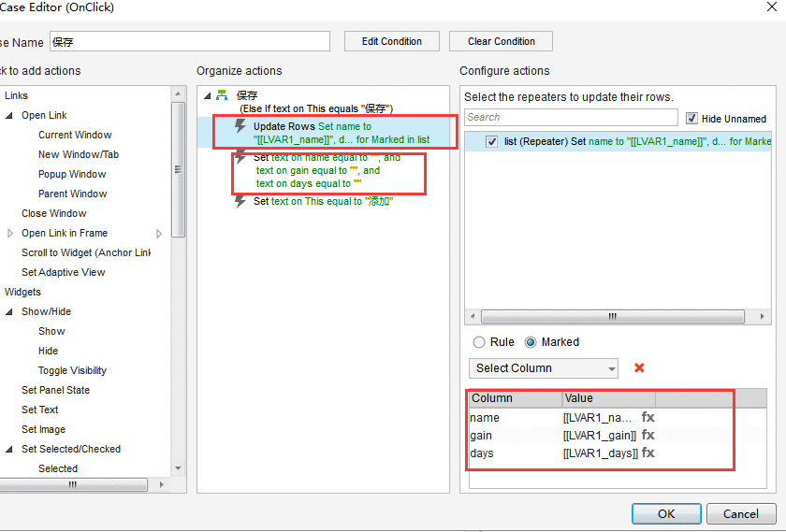786x532 pixels.
Task: Add the Popup Window action
Action: pyautogui.click(x=72, y=174)
